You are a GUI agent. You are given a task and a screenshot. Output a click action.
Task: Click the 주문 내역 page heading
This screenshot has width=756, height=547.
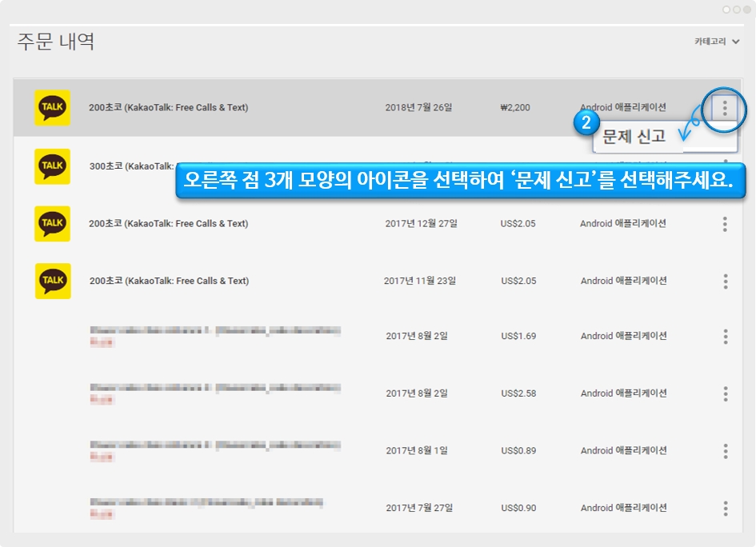click(x=56, y=42)
